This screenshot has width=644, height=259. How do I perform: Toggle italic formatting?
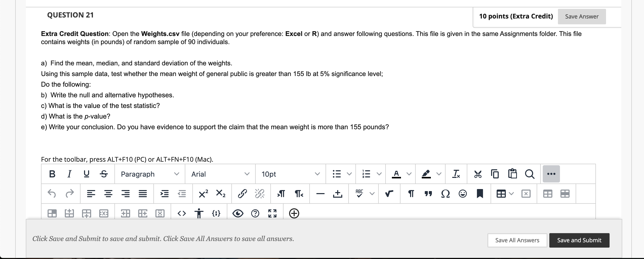[69, 174]
